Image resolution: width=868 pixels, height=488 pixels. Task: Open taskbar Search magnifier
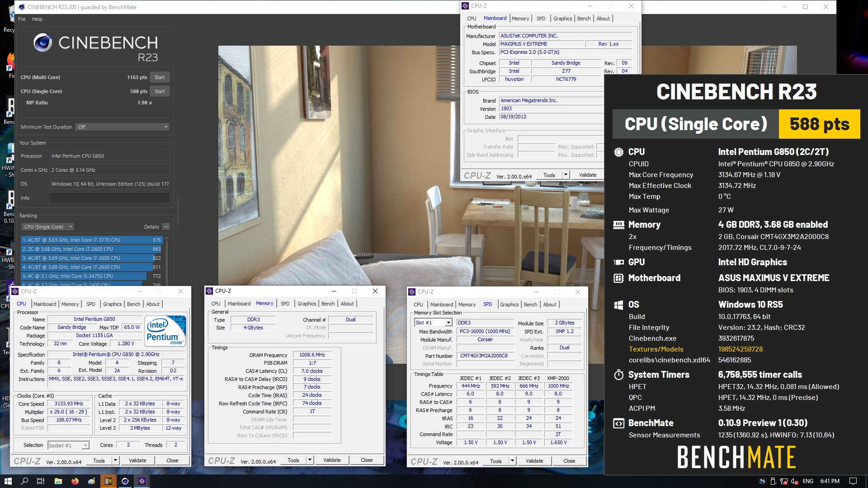[x=24, y=481]
